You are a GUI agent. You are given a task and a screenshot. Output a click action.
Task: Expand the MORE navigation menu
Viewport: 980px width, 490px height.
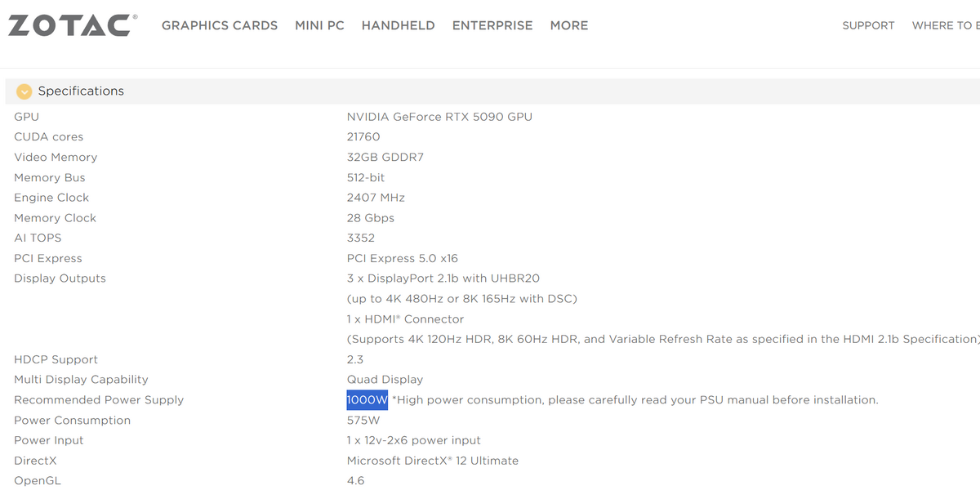(x=568, y=25)
